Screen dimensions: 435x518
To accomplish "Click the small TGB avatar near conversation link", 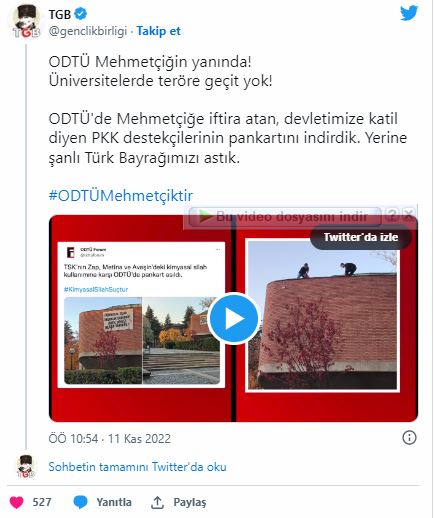I will coord(26,466).
